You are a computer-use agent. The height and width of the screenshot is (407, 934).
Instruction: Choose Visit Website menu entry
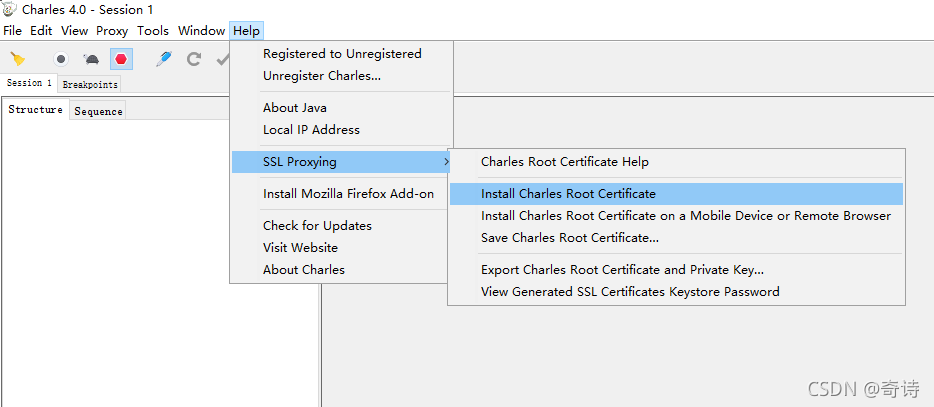342,248
